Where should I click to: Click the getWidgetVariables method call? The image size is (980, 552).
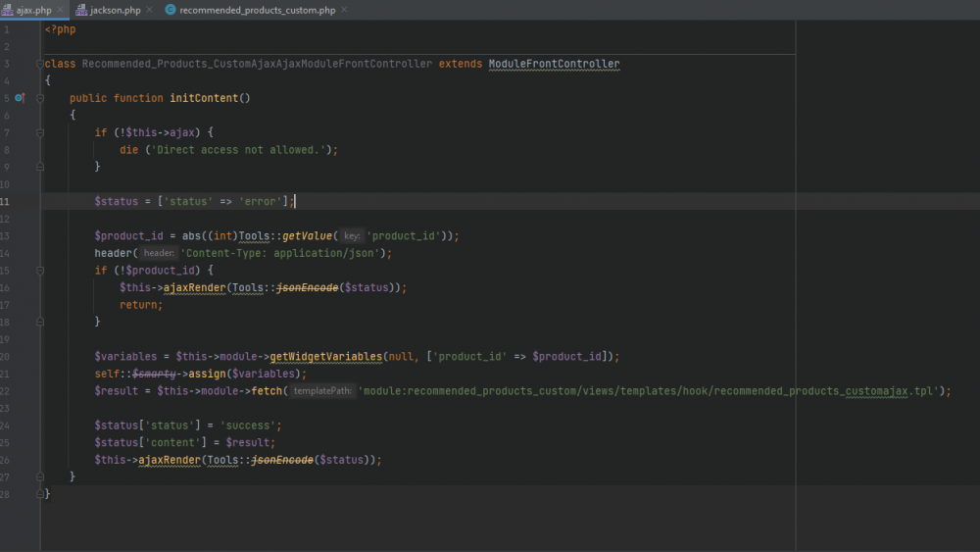click(325, 356)
